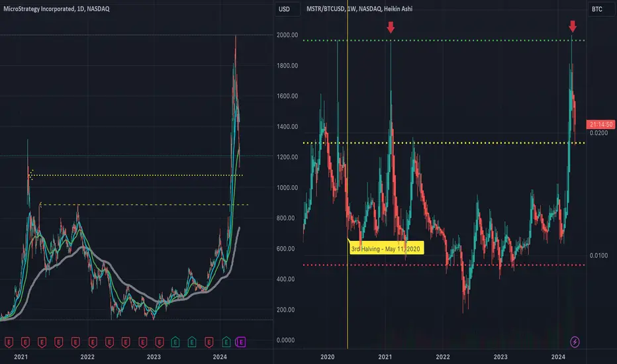Viewport: 617px width, 364px height.
Task: Click the 600.00 price axis label
Action: click(286, 249)
